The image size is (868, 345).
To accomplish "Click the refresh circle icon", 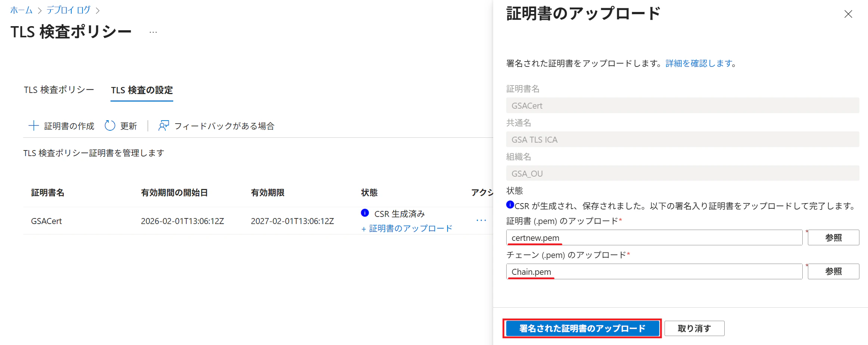I will point(110,125).
